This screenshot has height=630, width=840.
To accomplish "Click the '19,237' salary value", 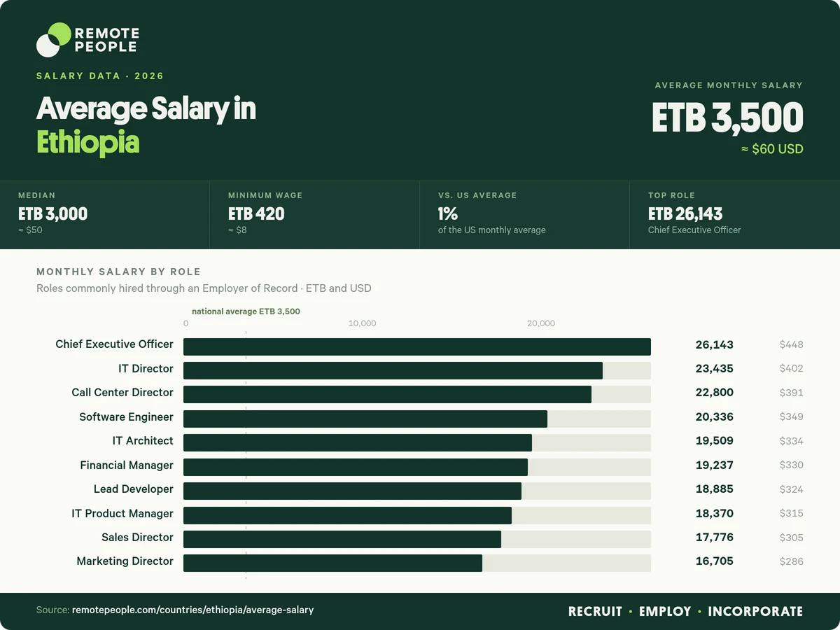I will [x=715, y=465].
